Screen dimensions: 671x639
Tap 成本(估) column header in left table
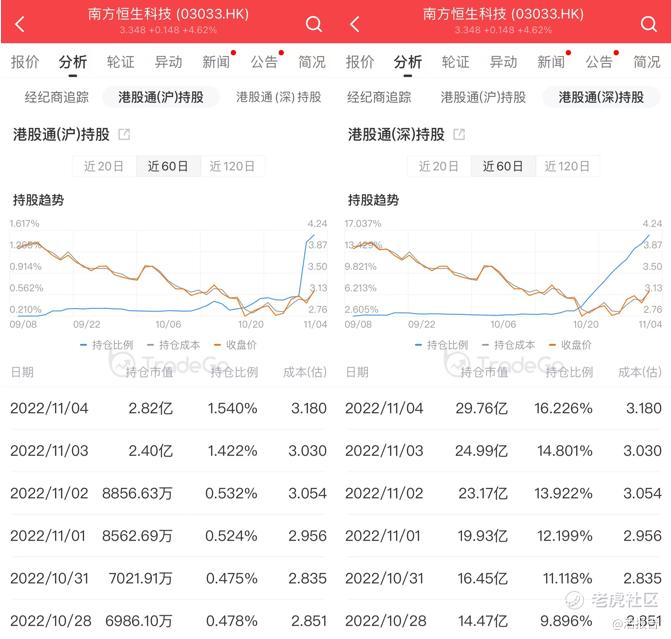(305, 372)
